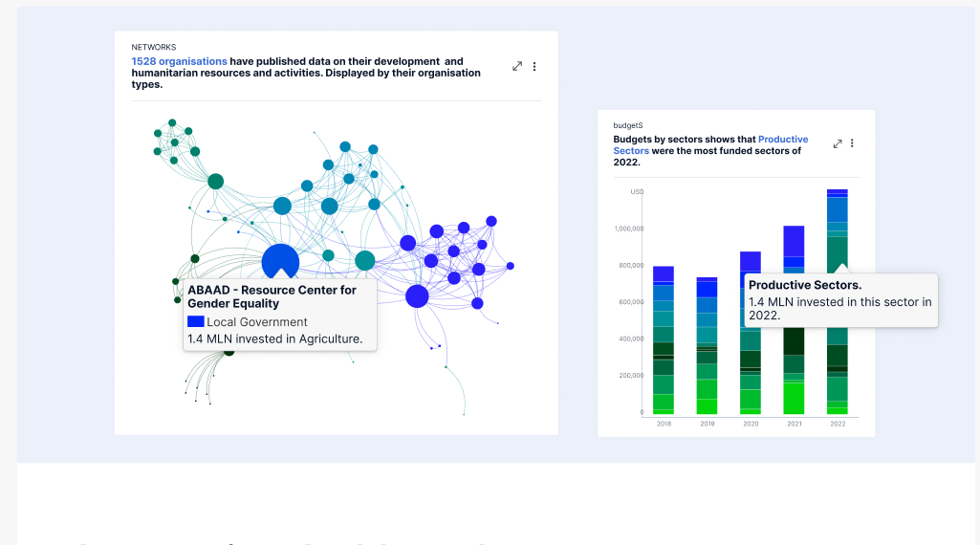This screenshot has width=980, height=545.
Task: Select the 2018 budget bar
Action: point(664,340)
